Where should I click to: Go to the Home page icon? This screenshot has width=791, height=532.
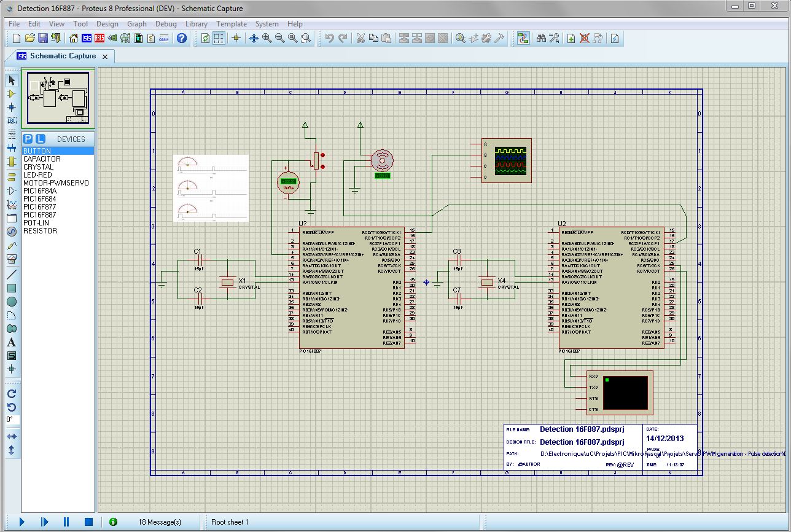[x=74, y=38]
